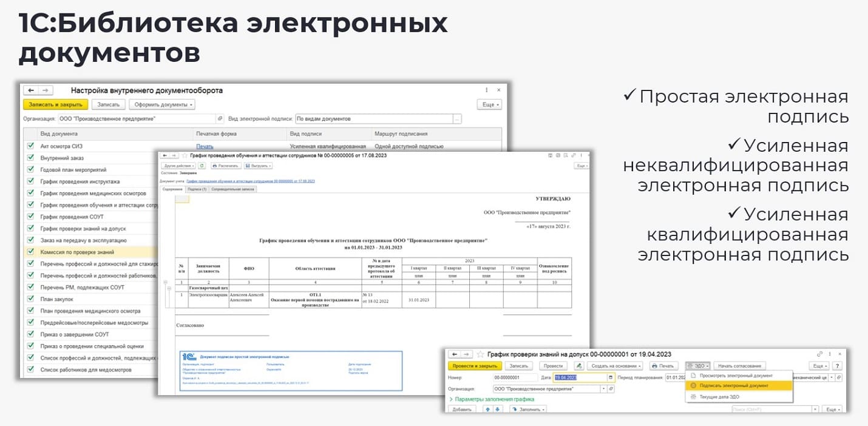Select Подписать электронный документ from ЭДО menu
The image size is (868, 426).
(x=733, y=385)
